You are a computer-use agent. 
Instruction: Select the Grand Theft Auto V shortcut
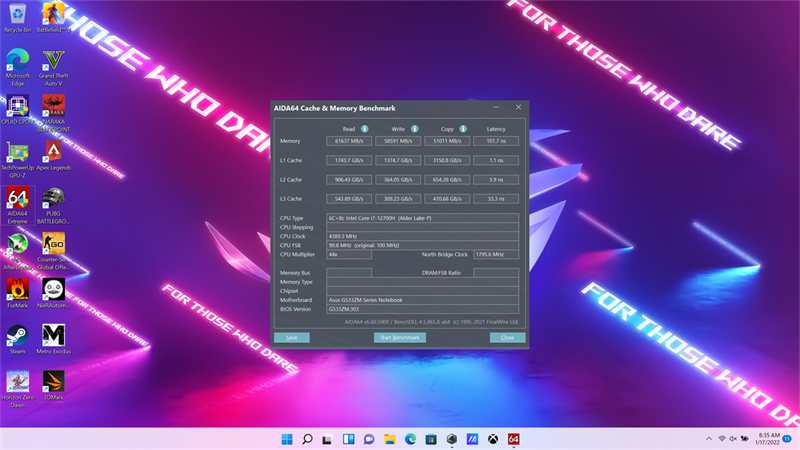tap(53, 61)
